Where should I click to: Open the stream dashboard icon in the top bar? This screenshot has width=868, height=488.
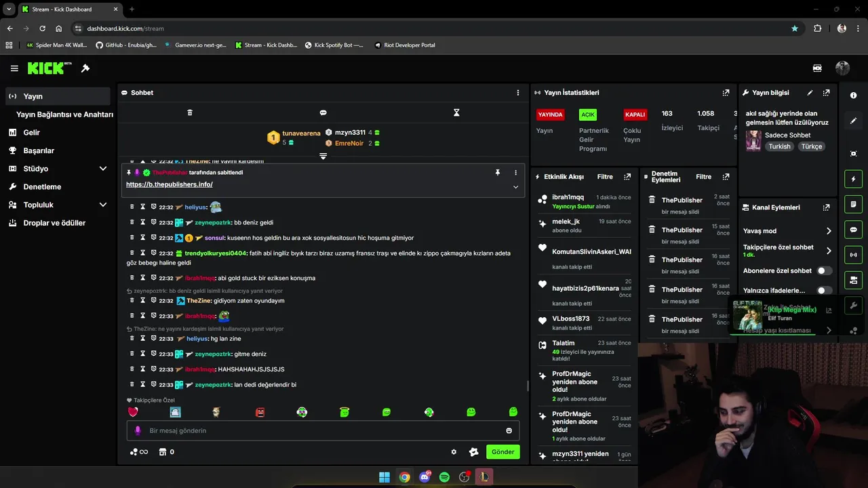click(x=817, y=68)
